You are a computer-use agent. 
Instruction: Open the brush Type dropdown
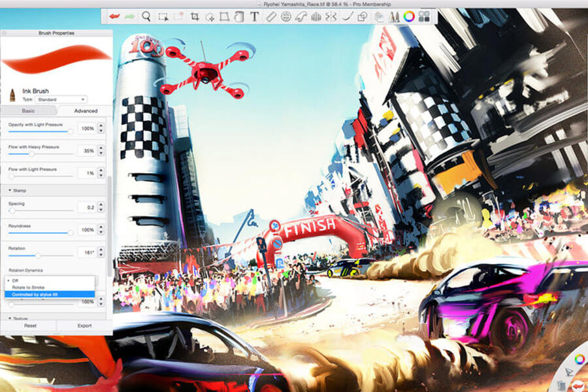pos(61,99)
